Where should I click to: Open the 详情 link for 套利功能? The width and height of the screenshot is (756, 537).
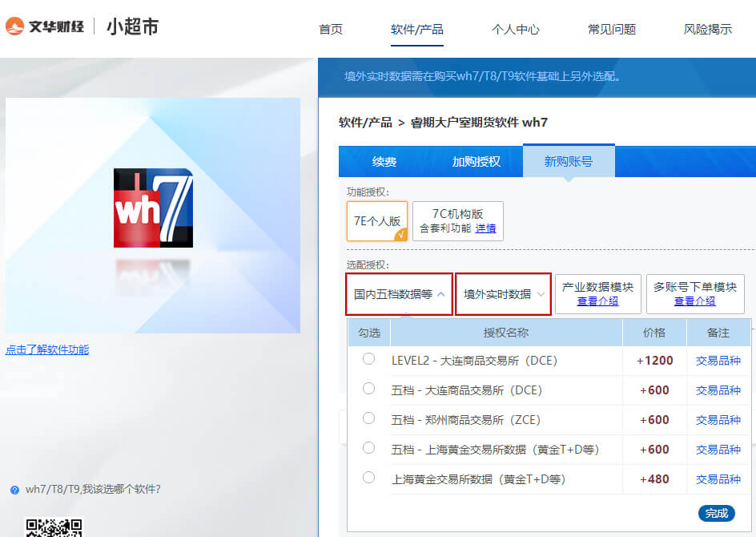485,228
